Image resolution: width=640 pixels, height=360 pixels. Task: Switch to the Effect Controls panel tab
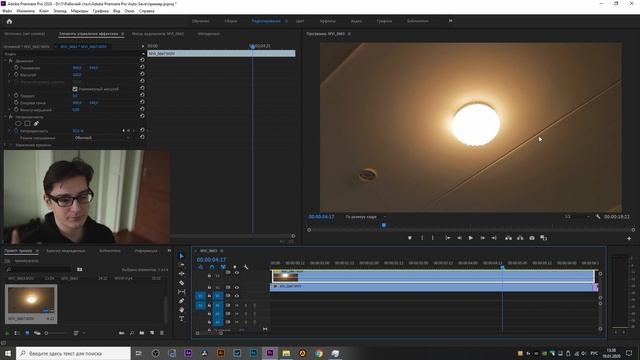[x=89, y=34]
